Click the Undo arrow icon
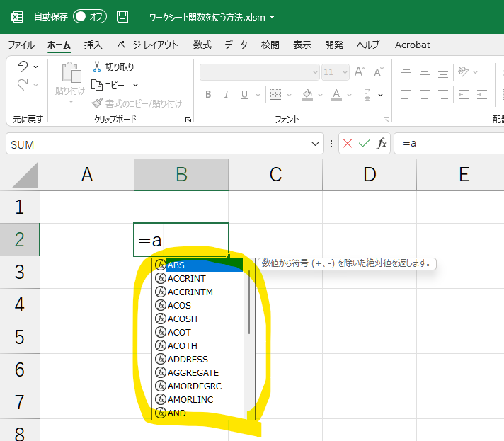This screenshot has width=504, height=441. coord(22,67)
